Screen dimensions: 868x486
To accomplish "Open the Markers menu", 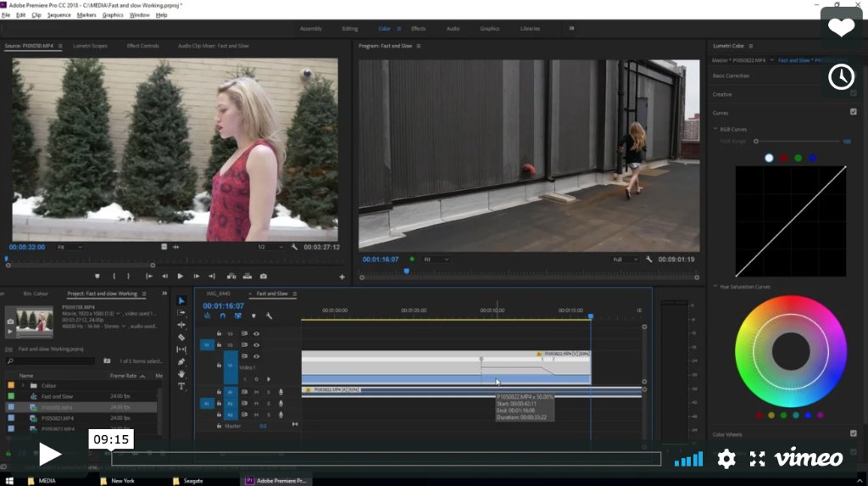I will (x=86, y=15).
